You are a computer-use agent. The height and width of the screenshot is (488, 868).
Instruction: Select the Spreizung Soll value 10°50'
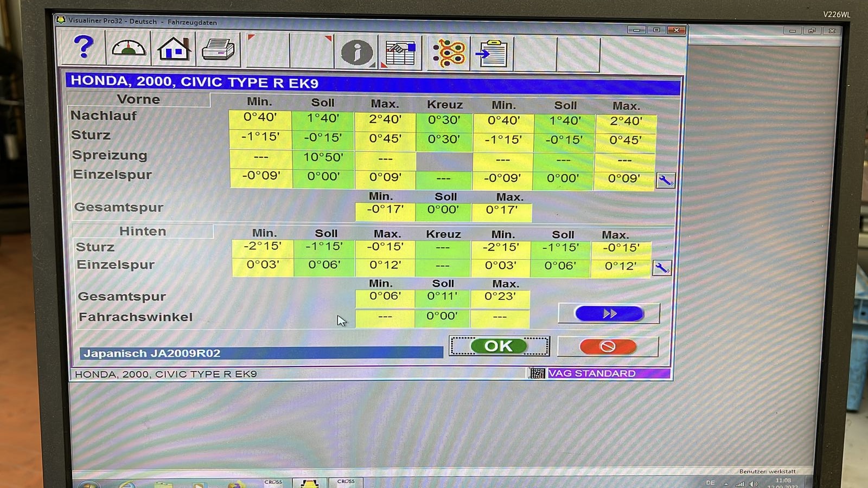point(323,157)
